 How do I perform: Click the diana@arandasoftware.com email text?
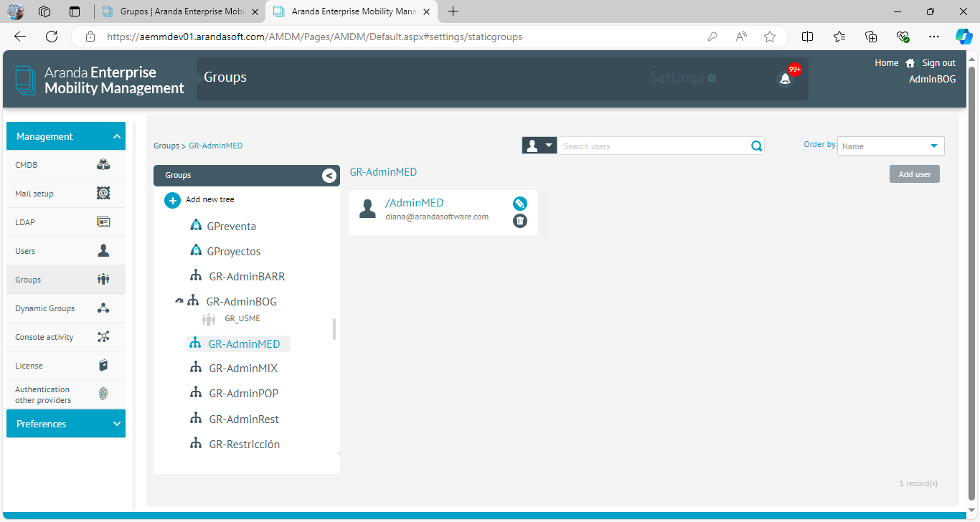[x=437, y=217]
